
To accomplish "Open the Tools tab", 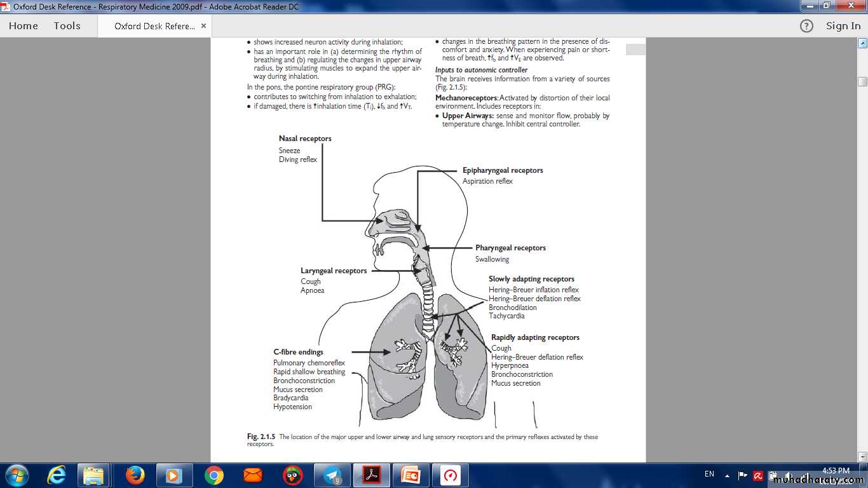I will coord(67,26).
